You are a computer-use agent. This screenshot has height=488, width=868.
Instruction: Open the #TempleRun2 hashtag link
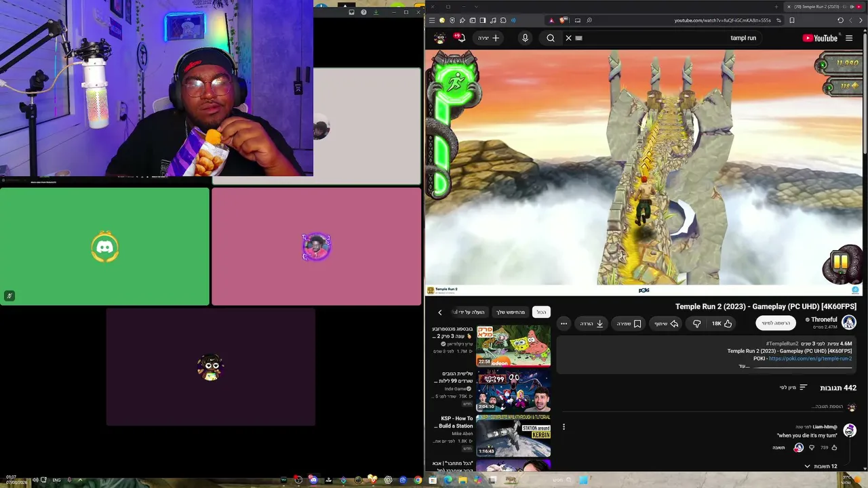(x=782, y=344)
